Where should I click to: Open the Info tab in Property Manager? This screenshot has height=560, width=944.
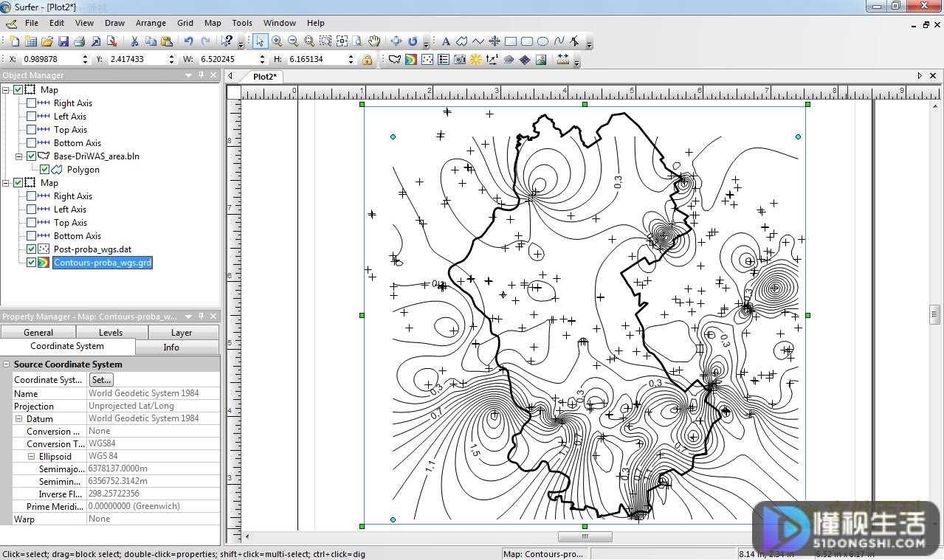(x=171, y=347)
